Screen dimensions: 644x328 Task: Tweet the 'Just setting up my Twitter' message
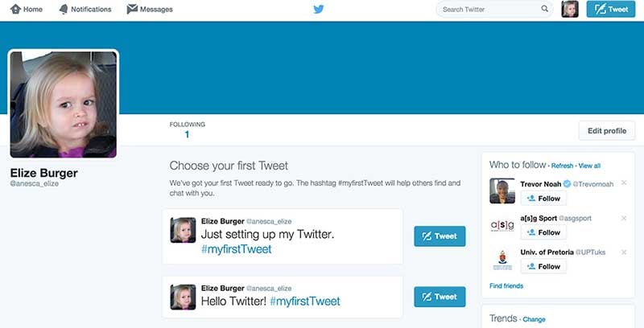click(x=440, y=236)
